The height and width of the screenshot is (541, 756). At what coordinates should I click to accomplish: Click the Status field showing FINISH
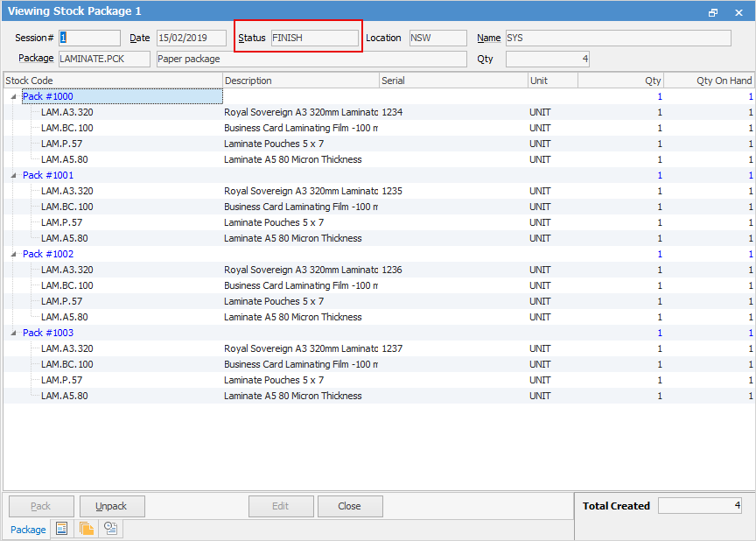[x=314, y=39]
